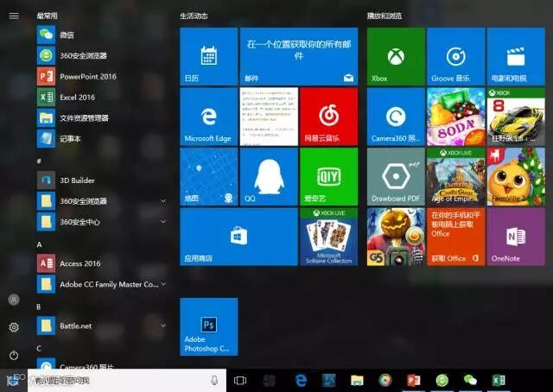Open the Camera360 tile
Image resolution: width=553 pixels, height=392 pixels.
(x=396, y=117)
